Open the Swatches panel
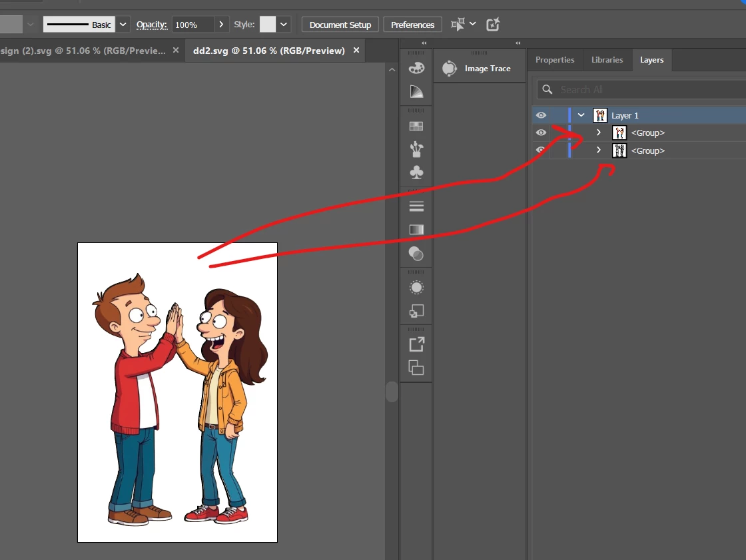The image size is (746, 560). tap(416, 127)
